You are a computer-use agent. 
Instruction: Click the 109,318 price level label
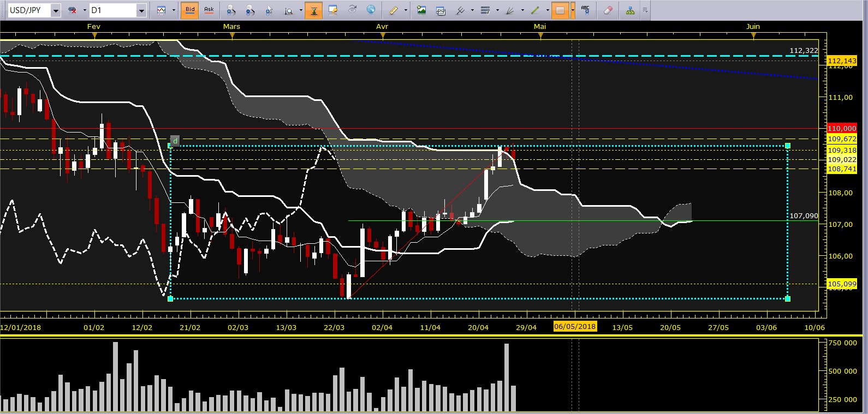coord(842,150)
